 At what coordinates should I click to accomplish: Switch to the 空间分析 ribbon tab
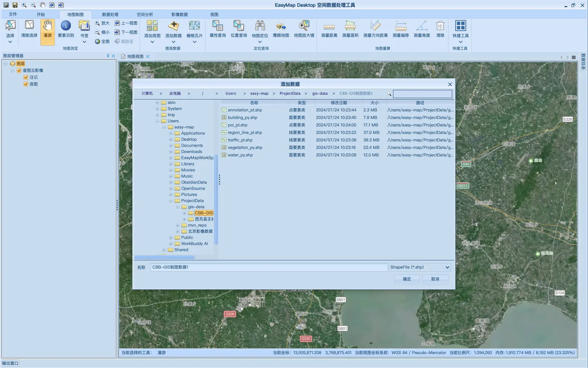click(x=145, y=14)
